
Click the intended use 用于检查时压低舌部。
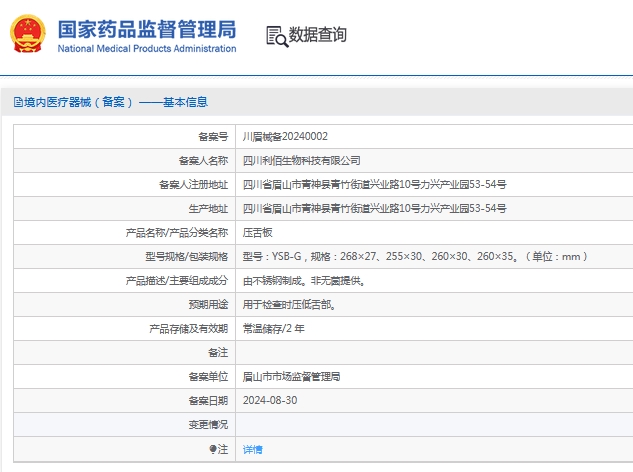point(289,304)
